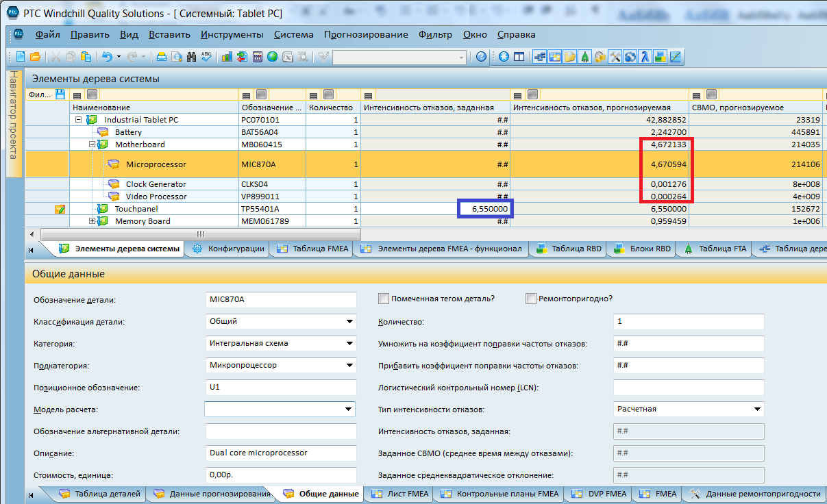Click the redo arrow icon
The height and width of the screenshot is (504, 827).
pos(132,57)
